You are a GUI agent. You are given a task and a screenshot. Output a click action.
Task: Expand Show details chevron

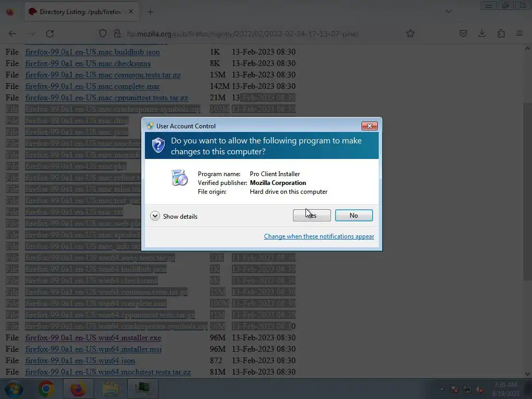point(155,216)
